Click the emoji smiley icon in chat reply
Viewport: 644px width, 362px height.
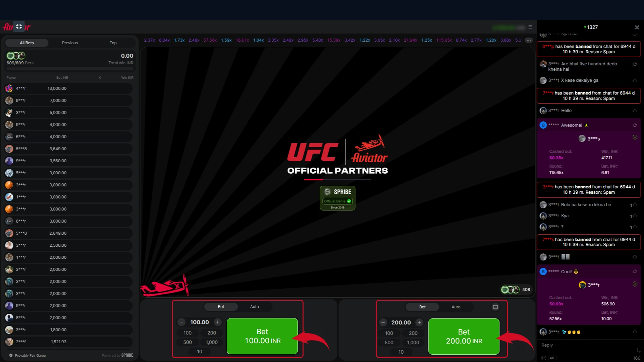pyautogui.click(x=544, y=358)
